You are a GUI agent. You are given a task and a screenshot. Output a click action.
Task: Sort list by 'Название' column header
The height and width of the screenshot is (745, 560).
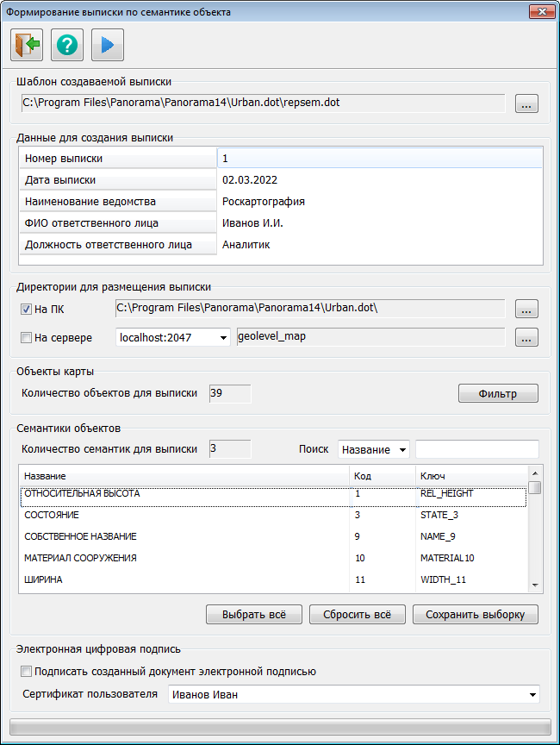coord(184,476)
